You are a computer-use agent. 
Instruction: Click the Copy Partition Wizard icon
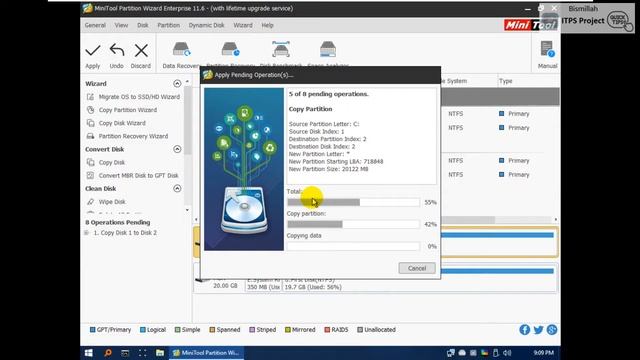(90, 110)
